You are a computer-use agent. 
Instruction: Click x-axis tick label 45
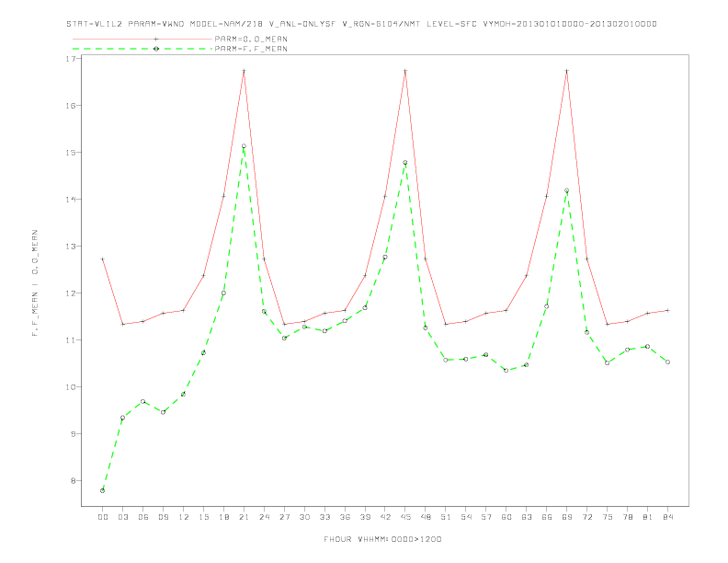[405, 517]
